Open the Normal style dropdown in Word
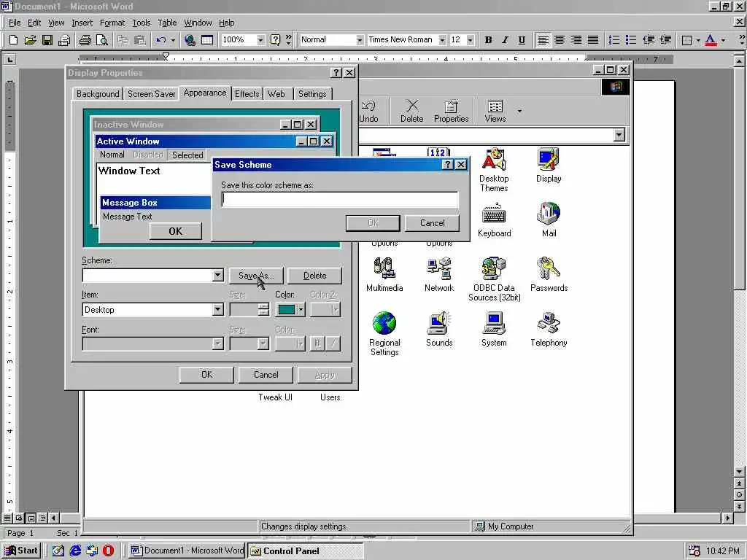Viewport: 747px width, 560px height. 360,40
